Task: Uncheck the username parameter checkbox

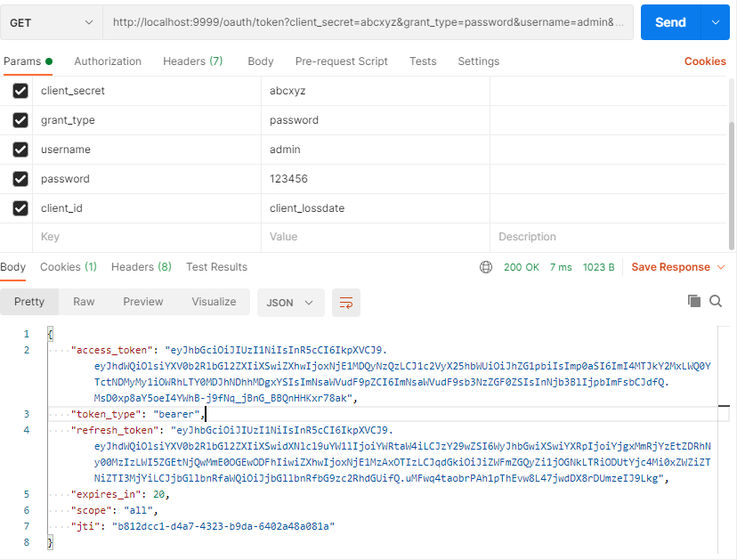Action: click(20, 150)
